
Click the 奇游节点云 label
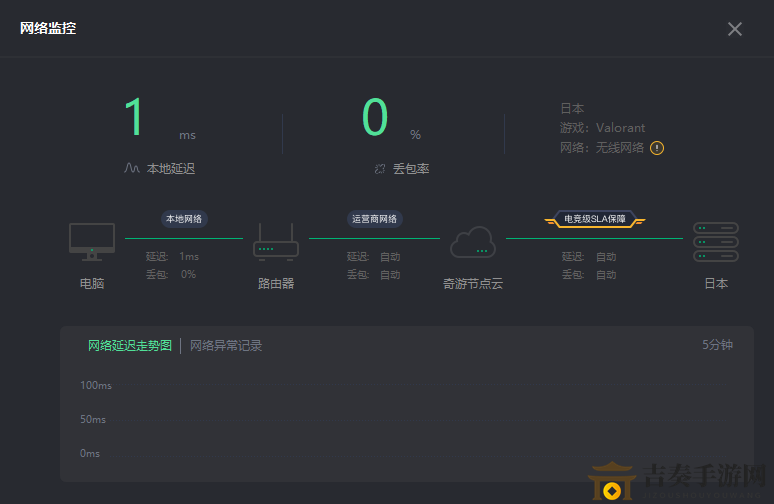coord(473,284)
